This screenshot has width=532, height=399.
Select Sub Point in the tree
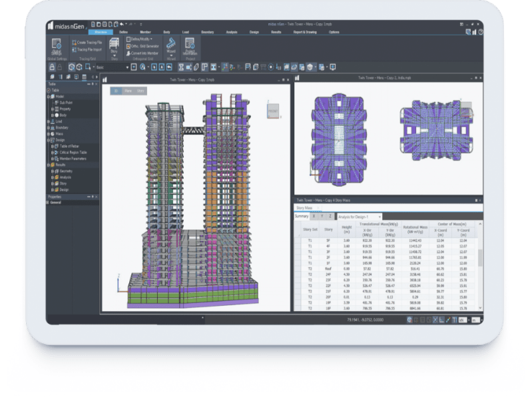[x=65, y=103]
